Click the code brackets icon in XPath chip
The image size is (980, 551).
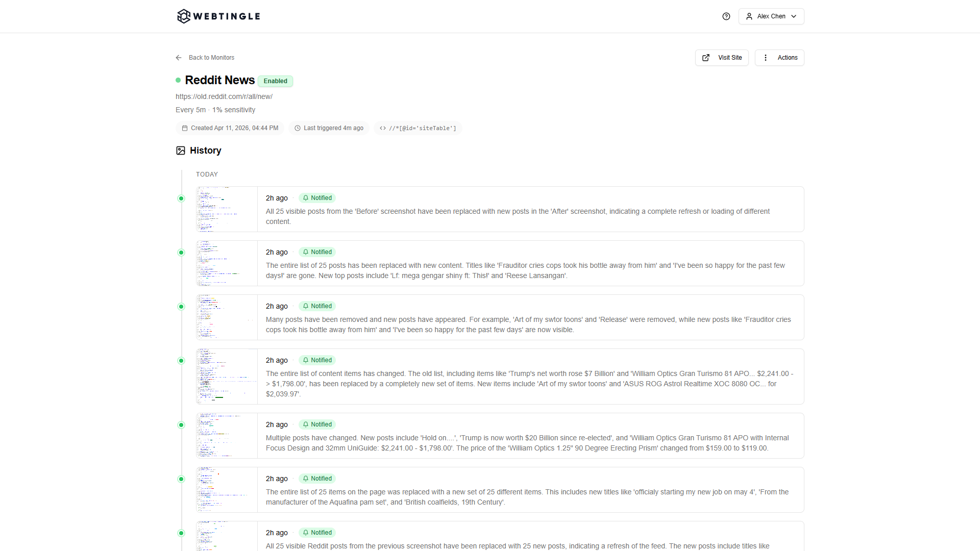tap(383, 128)
